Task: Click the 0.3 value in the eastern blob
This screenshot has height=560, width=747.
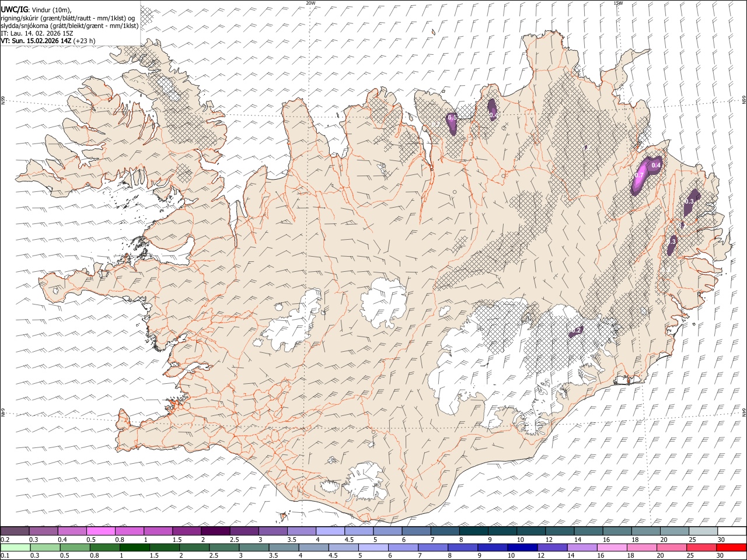Action: point(689,201)
